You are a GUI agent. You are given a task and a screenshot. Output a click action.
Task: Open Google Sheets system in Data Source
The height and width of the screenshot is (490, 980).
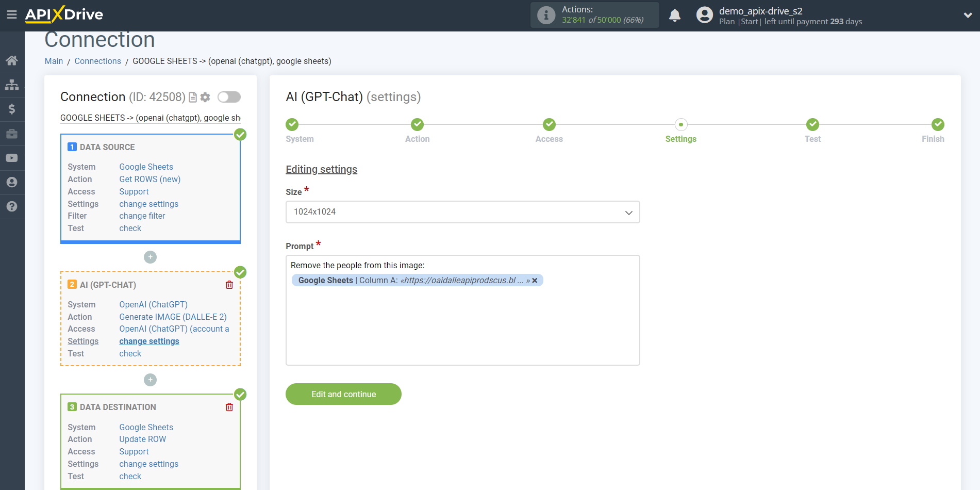(146, 167)
